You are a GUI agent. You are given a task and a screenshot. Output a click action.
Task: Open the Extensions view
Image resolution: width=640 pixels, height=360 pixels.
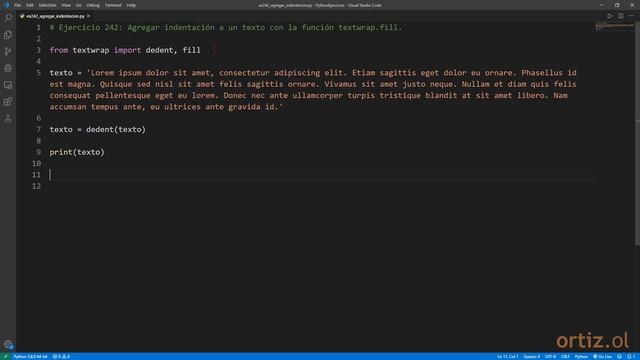coord(8,102)
